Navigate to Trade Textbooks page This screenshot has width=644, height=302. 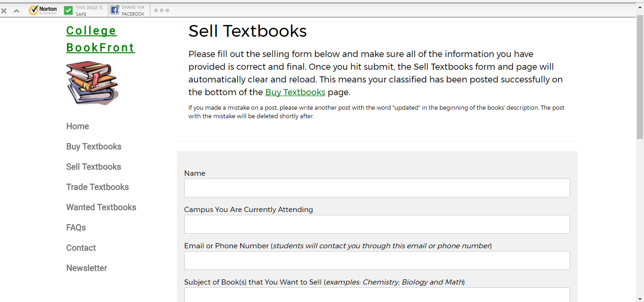(98, 187)
